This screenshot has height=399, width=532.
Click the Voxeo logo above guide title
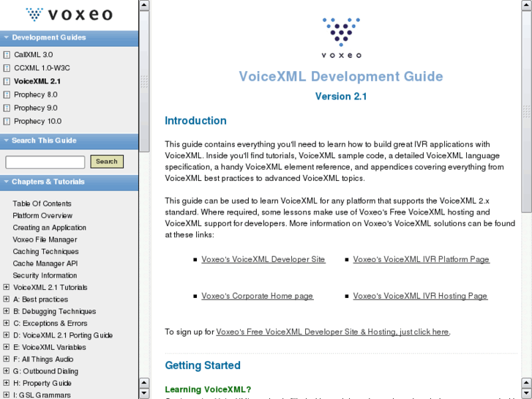pos(341,37)
